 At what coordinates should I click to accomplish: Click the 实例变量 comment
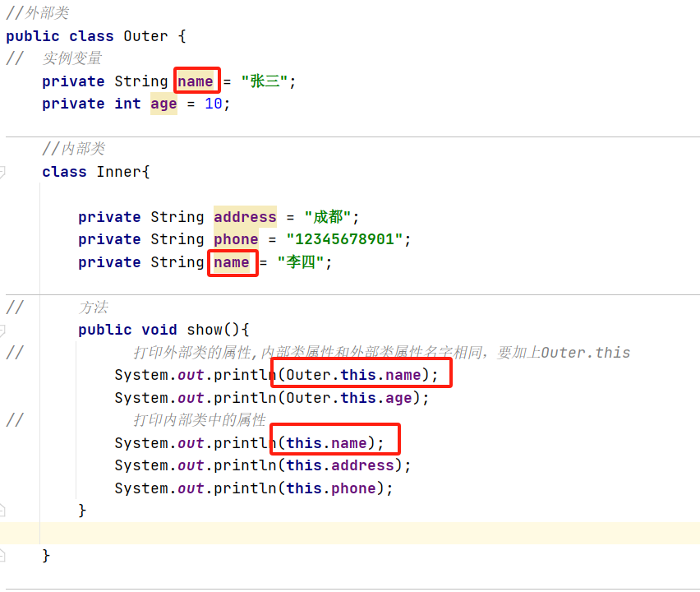coord(72,58)
